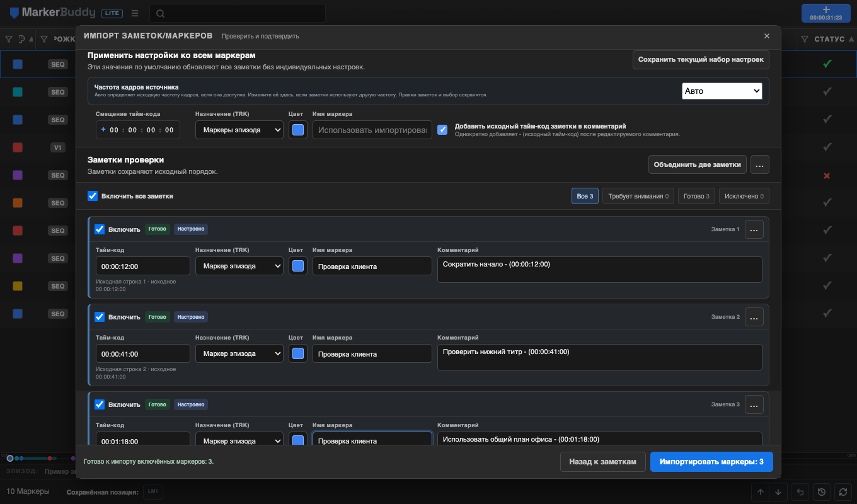Click Импортировать маркеры: 3 button
Viewport: 857px width, 504px height.
coord(711,462)
